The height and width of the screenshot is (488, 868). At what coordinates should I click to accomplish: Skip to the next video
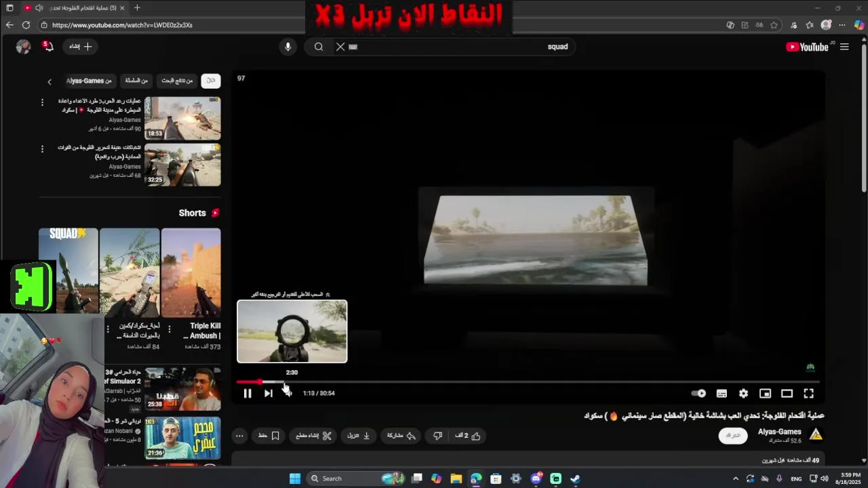pos(269,393)
